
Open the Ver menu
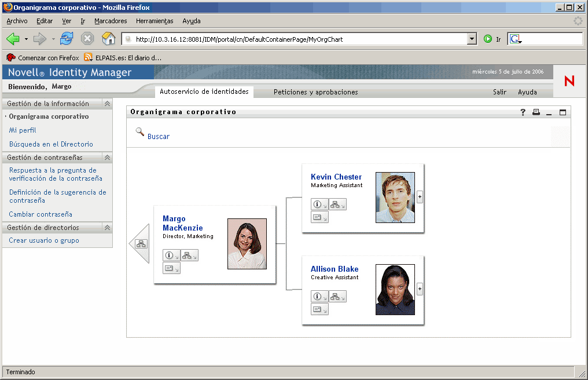[67, 21]
